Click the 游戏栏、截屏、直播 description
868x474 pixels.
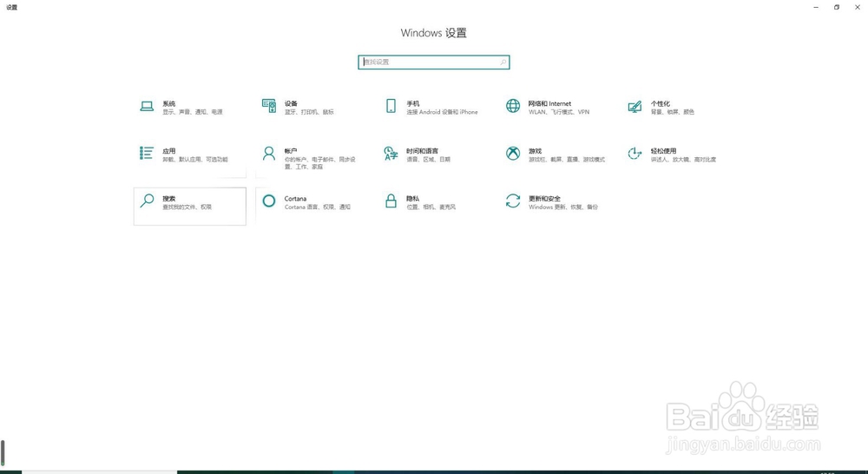(567, 160)
